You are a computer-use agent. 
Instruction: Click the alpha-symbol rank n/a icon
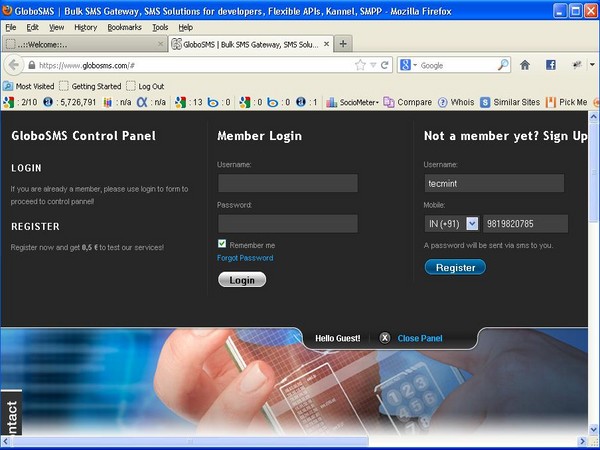coord(142,102)
